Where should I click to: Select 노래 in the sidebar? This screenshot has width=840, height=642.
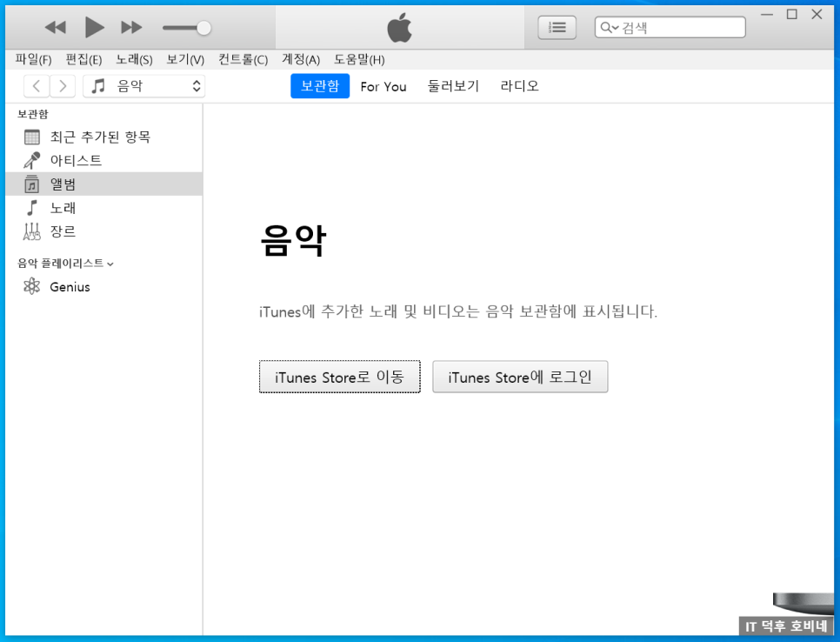point(104,207)
